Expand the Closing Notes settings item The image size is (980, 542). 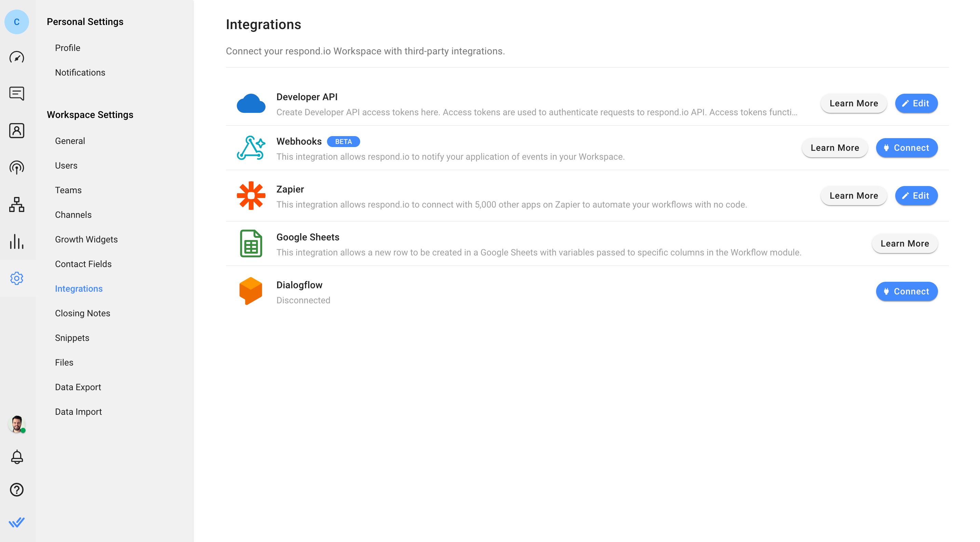pos(83,313)
